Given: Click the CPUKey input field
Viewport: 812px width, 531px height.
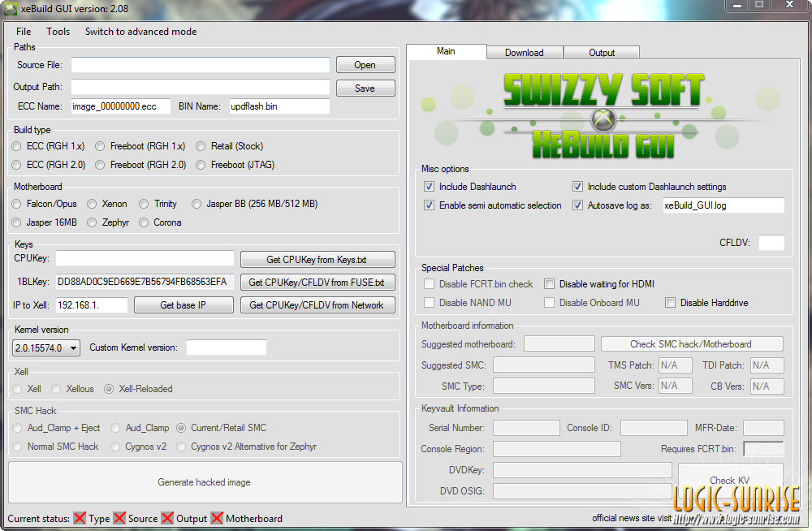Looking at the screenshot, I should click(145, 258).
